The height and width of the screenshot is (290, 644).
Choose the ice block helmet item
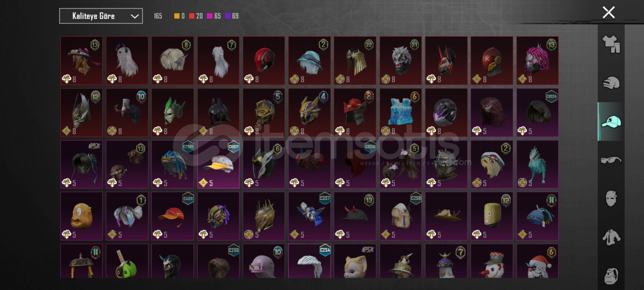pos(401,113)
